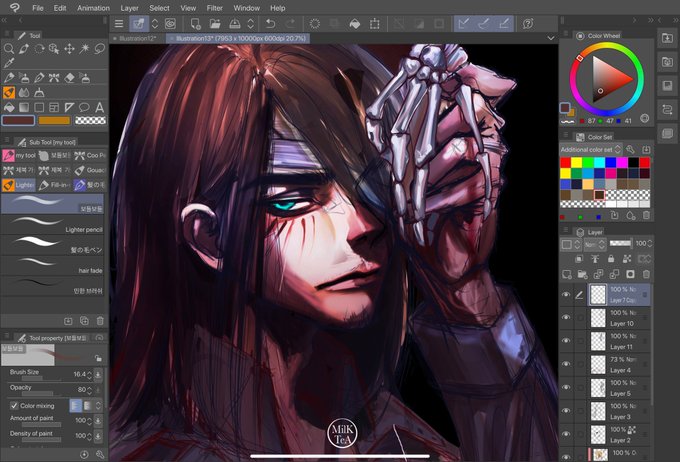680x462 pixels.
Task: Open the File menu
Action: tap(38, 8)
